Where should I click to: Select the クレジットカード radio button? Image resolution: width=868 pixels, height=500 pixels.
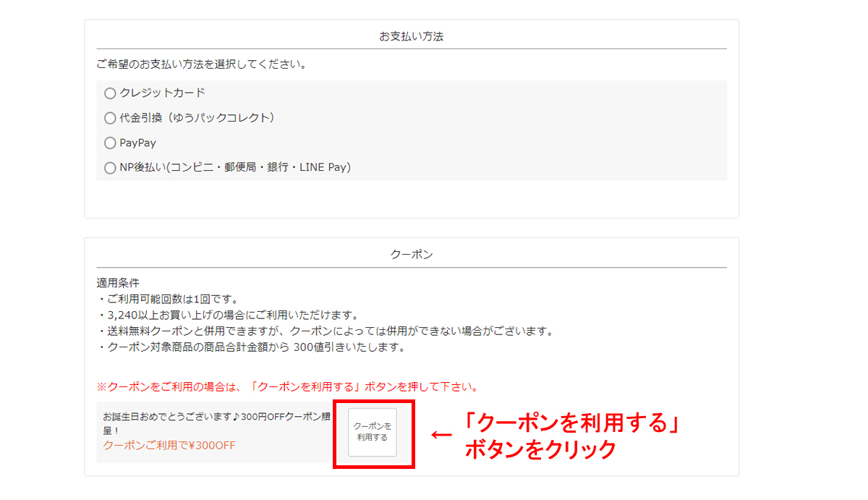110,93
